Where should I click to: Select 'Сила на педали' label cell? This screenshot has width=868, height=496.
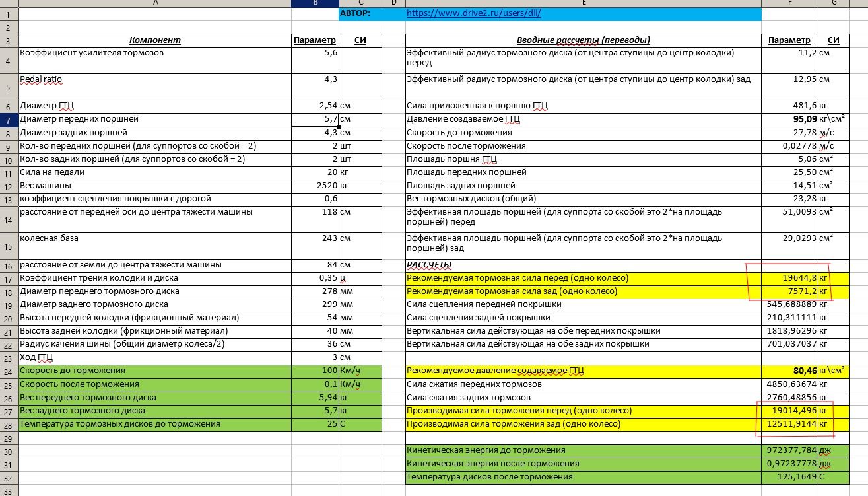[155, 172]
